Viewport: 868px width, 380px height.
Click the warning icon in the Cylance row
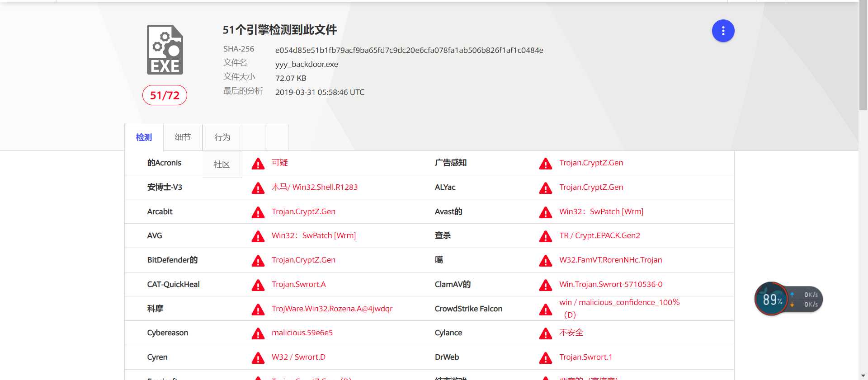[x=546, y=333]
